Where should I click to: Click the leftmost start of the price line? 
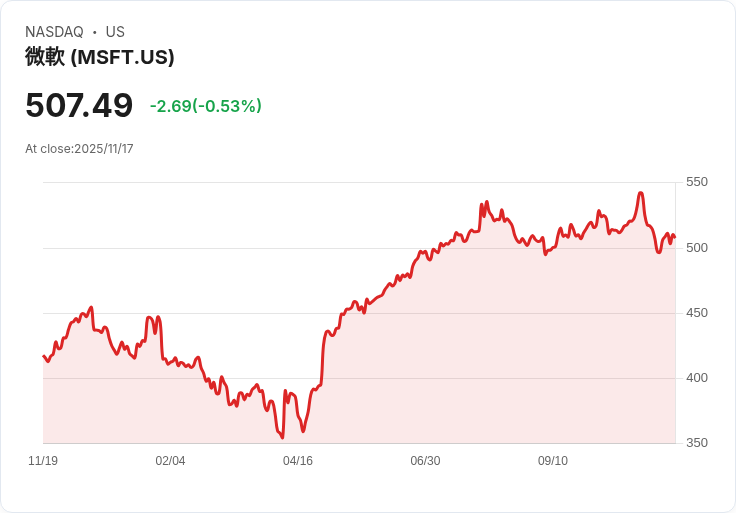43,355
